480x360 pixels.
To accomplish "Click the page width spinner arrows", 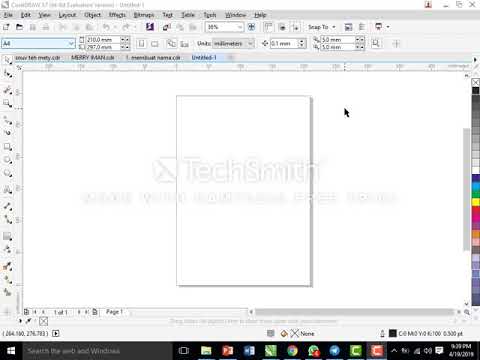I will (125, 40).
